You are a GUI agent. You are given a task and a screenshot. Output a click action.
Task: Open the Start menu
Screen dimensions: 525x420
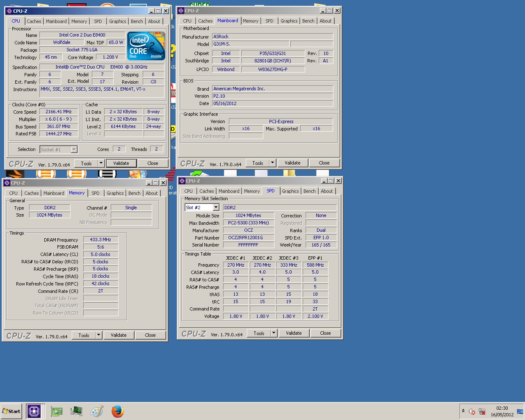11,411
